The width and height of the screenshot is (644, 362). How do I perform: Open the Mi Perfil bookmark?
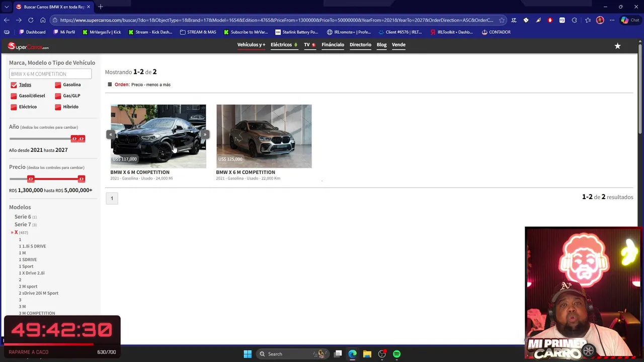point(64,32)
